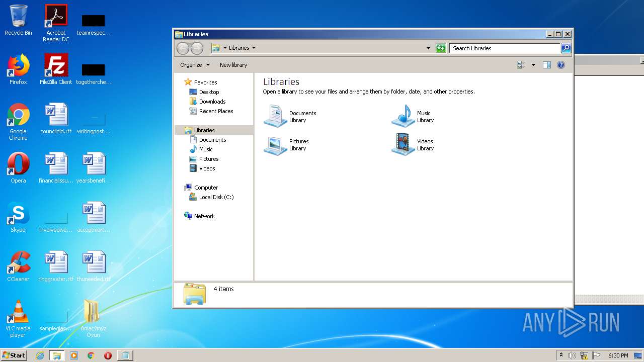Select Network in navigation pane
This screenshot has width=644, height=362.
coord(200,216)
